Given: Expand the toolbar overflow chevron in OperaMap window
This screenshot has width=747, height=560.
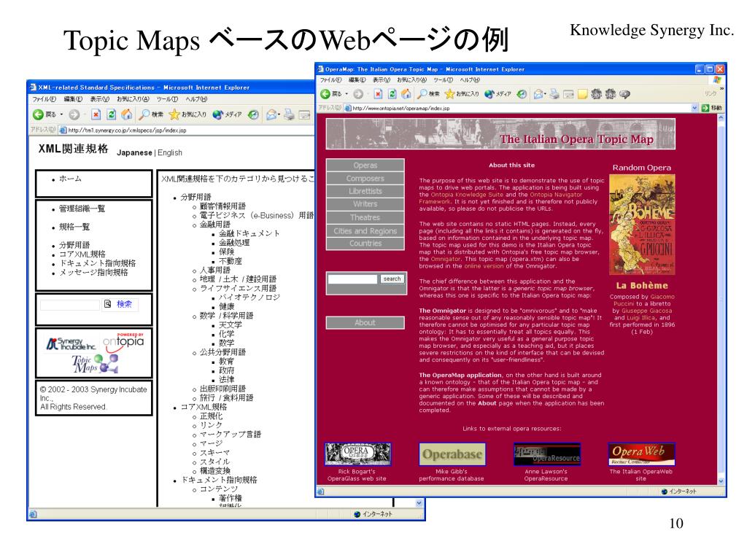Looking at the screenshot, I should [x=721, y=88].
